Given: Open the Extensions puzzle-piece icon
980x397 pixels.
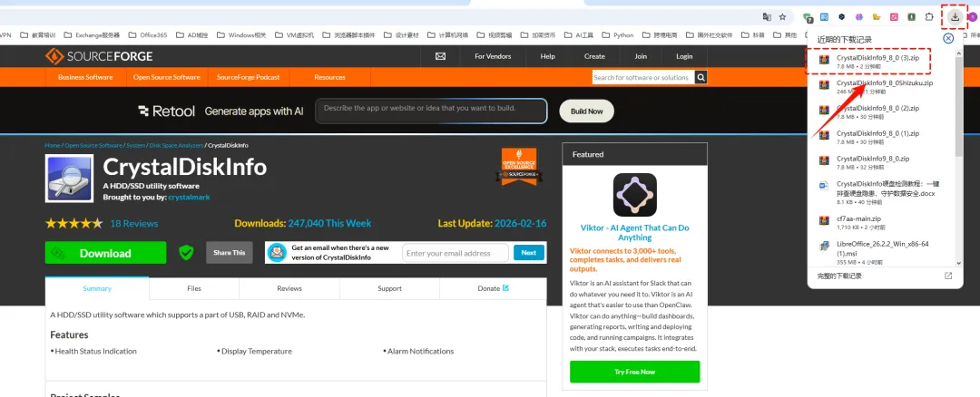Looking at the screenshot, I should (929, 17).
